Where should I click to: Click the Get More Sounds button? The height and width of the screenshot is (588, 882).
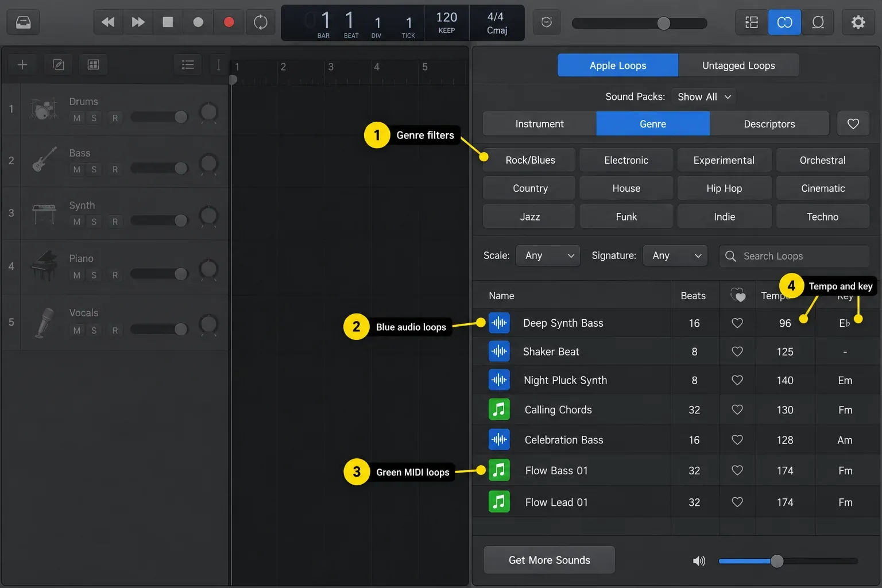(550, 560)
